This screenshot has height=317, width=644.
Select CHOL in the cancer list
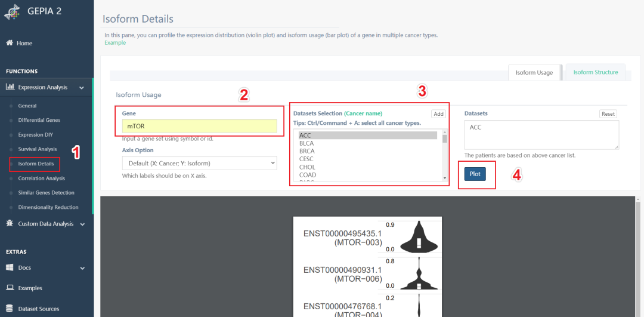368,167
